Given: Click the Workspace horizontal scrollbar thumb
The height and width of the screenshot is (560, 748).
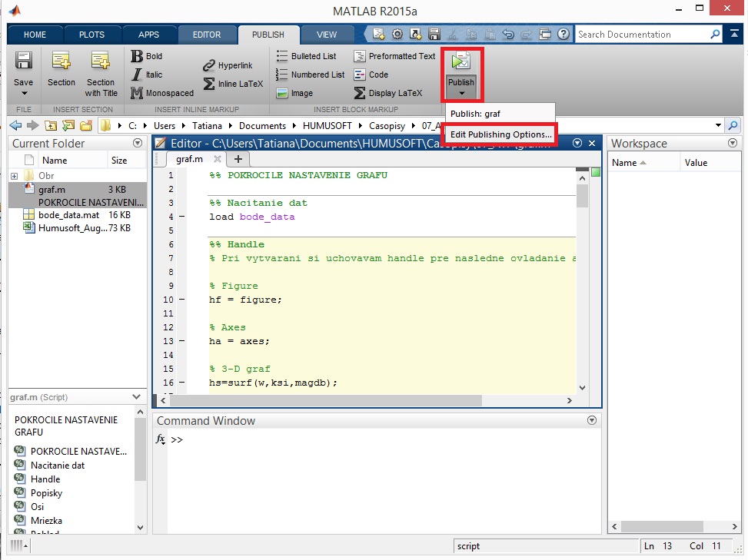Looking at the screenshot, I should pyautogui.click(x=662, y=526).
